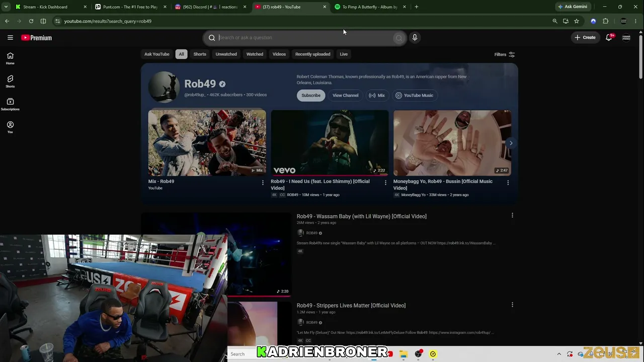
Task: Show next videos in Rob49 carousel
Action: pos(511,143)
